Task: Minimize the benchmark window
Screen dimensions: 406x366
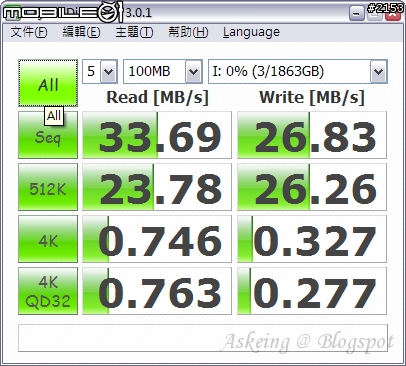Action: click(x=356, y=13)
